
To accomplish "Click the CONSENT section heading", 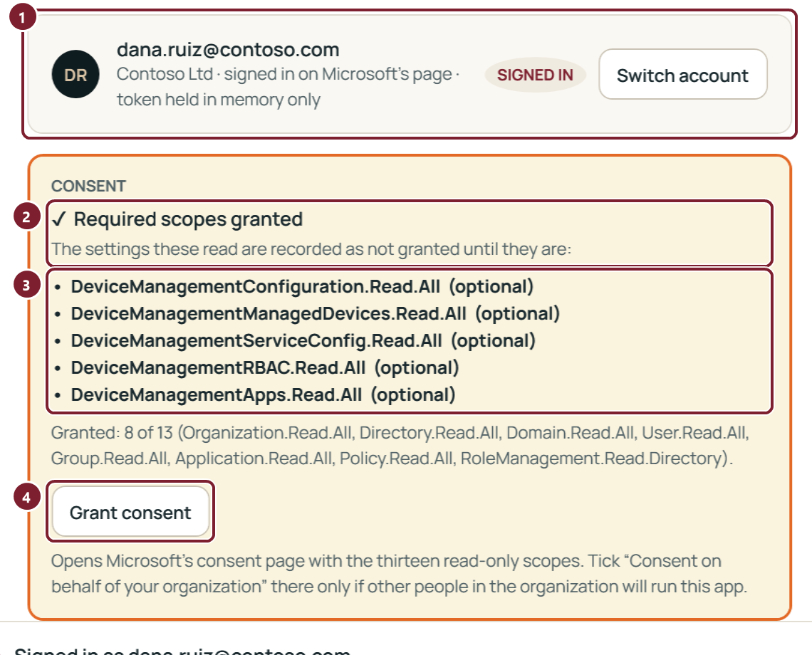I will pos(88,186).
